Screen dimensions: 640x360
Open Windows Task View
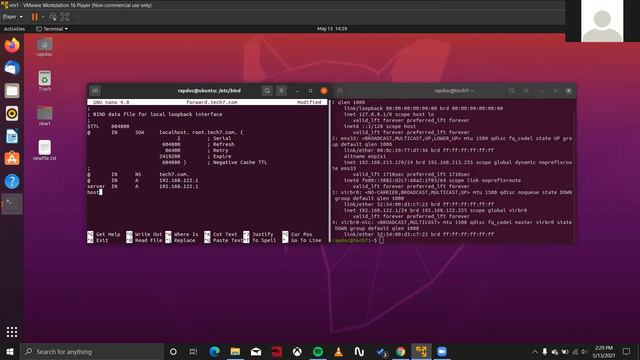(193, 351)
